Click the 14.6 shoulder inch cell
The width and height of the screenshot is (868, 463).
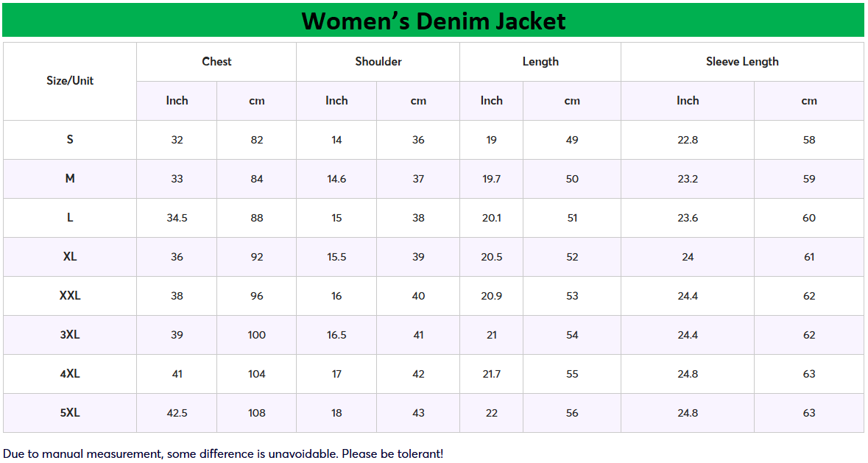point(336,179)
